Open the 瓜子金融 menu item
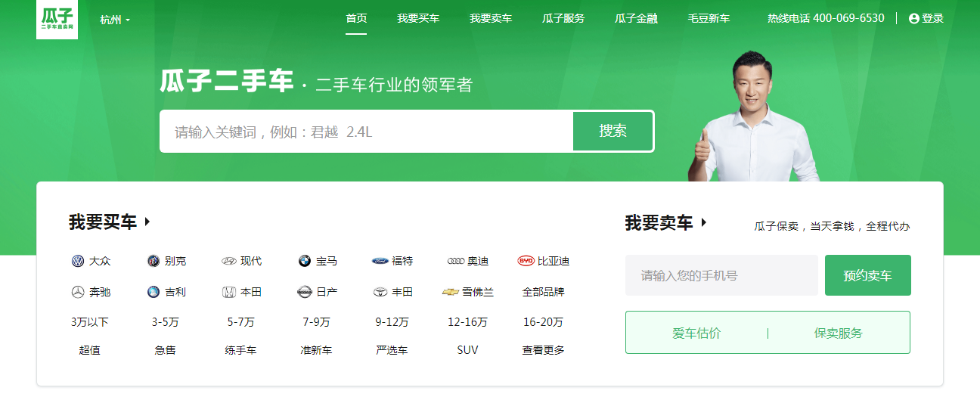This screenshot has width=980, height=397. pos(636,18)
